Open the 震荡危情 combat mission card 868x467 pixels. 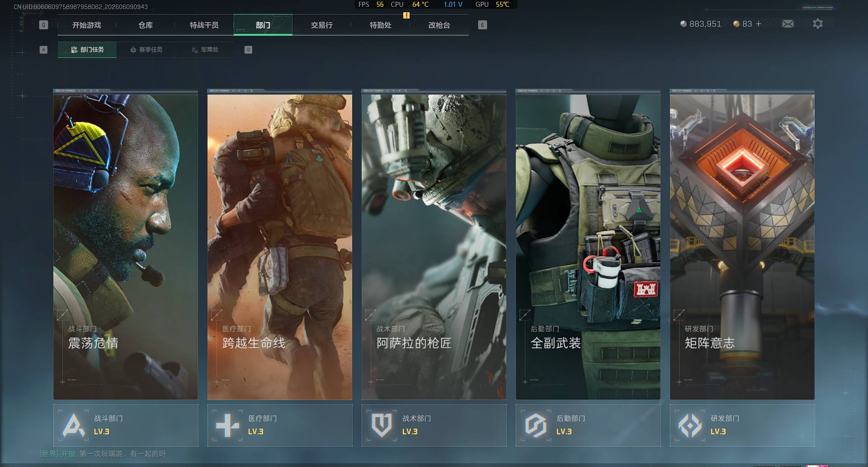(126, 247)
